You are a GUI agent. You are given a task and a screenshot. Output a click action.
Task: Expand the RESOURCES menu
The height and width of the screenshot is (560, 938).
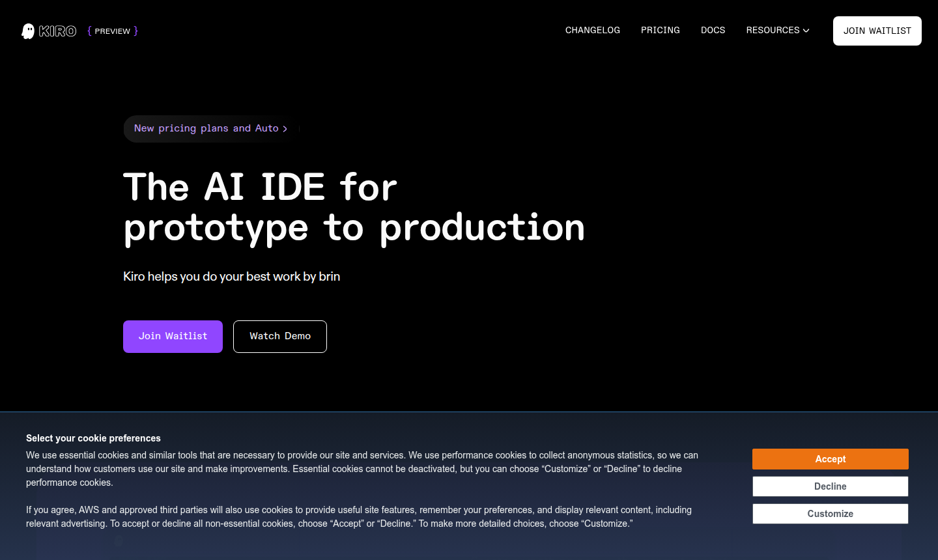tap(773, 31)
